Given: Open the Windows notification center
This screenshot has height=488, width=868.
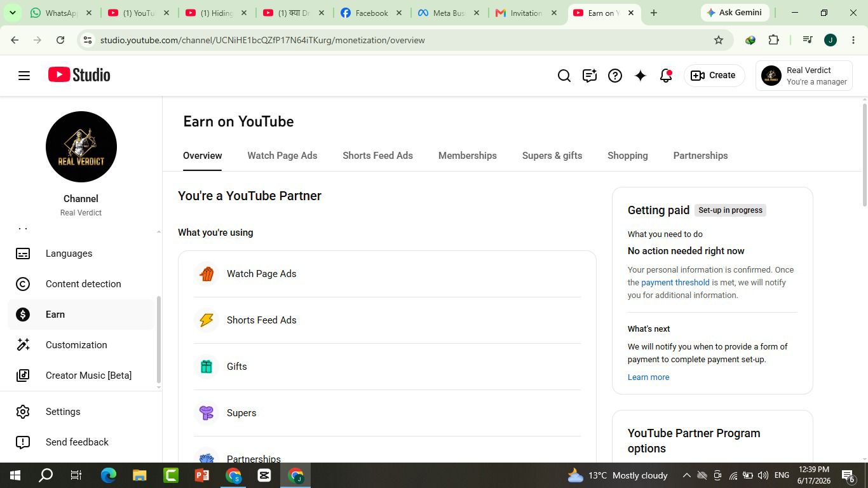Looking at the screenshot, I should click(848, 475).
